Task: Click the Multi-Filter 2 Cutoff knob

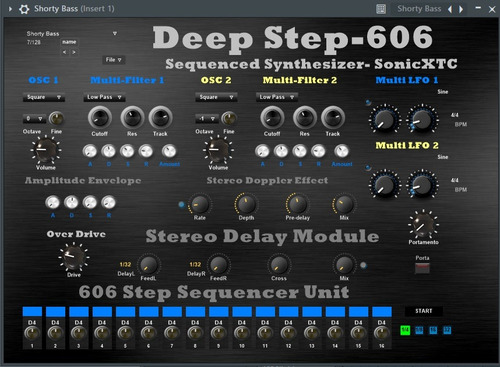Action: tap(272, 117)
